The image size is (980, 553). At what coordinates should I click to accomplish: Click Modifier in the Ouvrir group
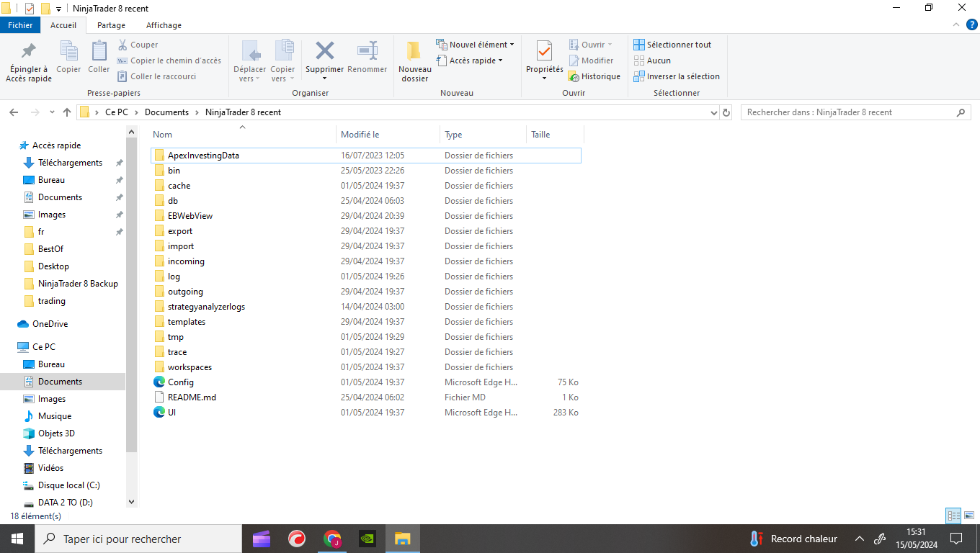(x=591, y=60)
